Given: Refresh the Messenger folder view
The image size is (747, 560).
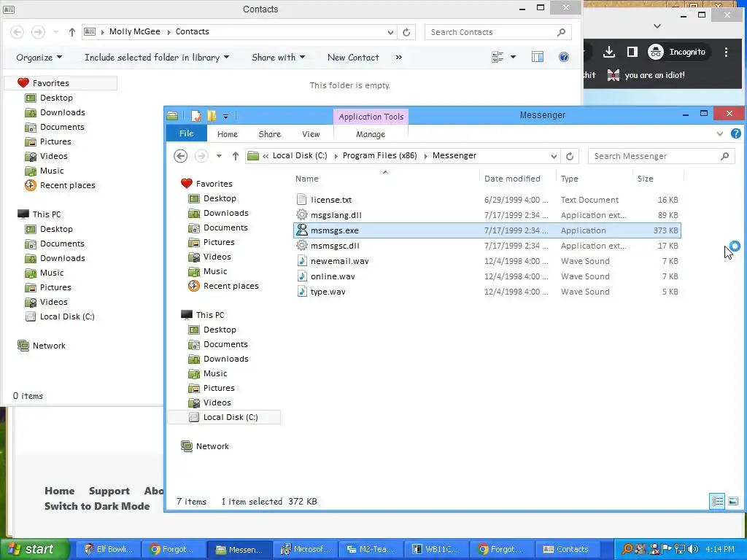Looking at the screenshot, I should (x=570, y=156).
